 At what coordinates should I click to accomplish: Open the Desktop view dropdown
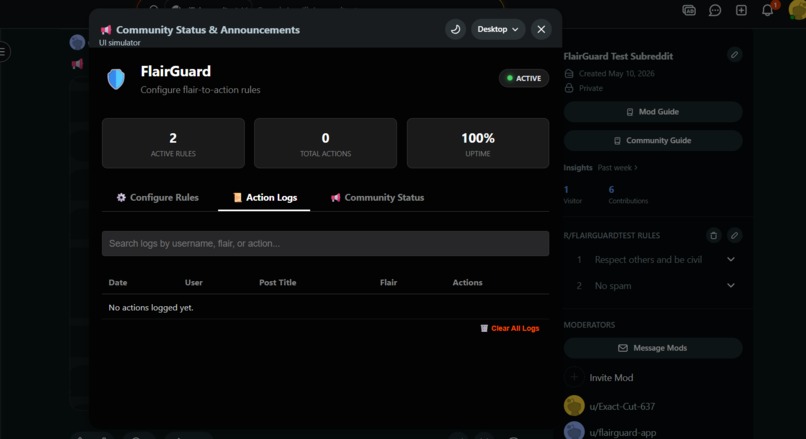[498, 29]
